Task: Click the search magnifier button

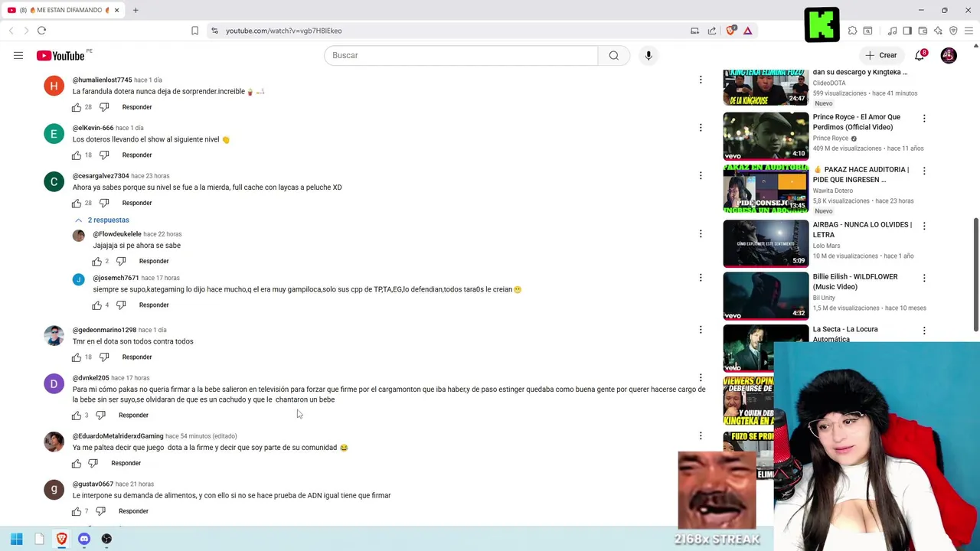Action: click(613, 55)
